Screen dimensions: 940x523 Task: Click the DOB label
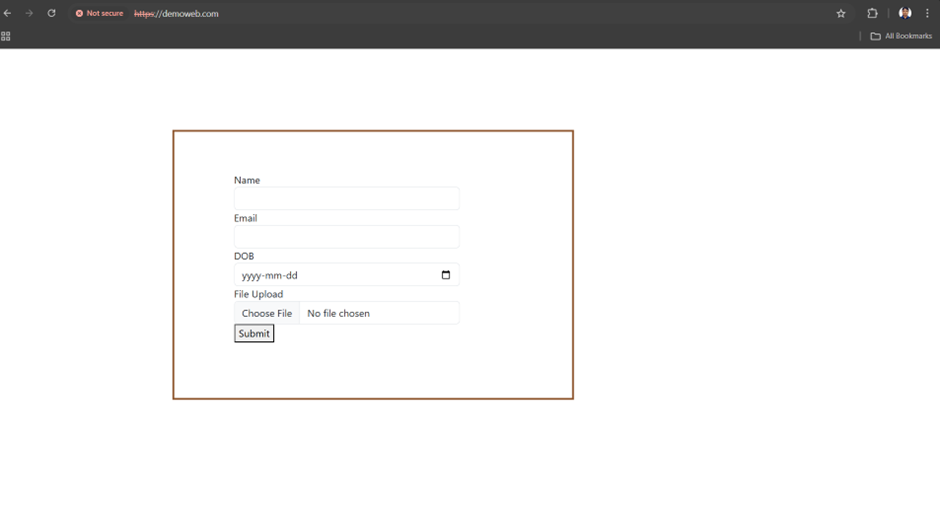[244, 256]
